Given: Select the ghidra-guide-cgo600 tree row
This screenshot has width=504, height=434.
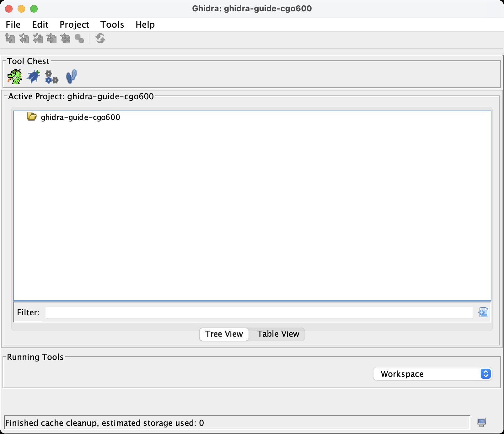Looking at the screenshot, I should tap(74, 117).
